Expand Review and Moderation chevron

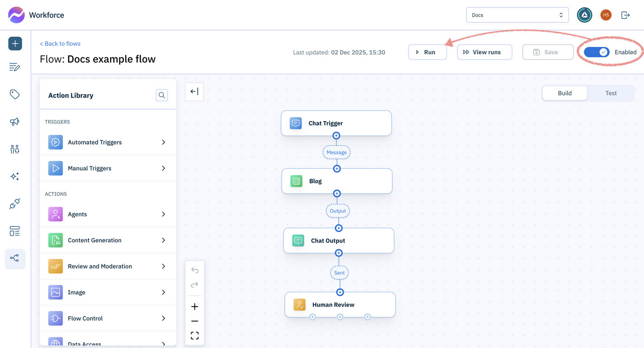(x=163, y=266)
